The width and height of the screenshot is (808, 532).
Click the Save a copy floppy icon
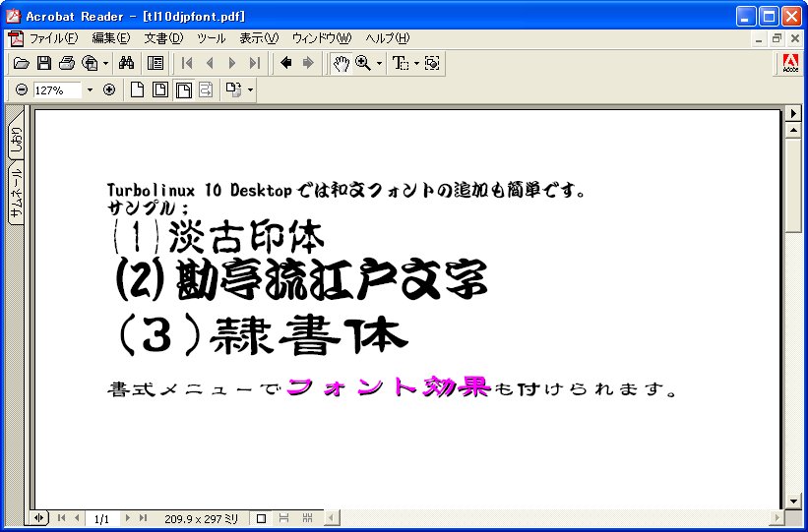(44, 63)
